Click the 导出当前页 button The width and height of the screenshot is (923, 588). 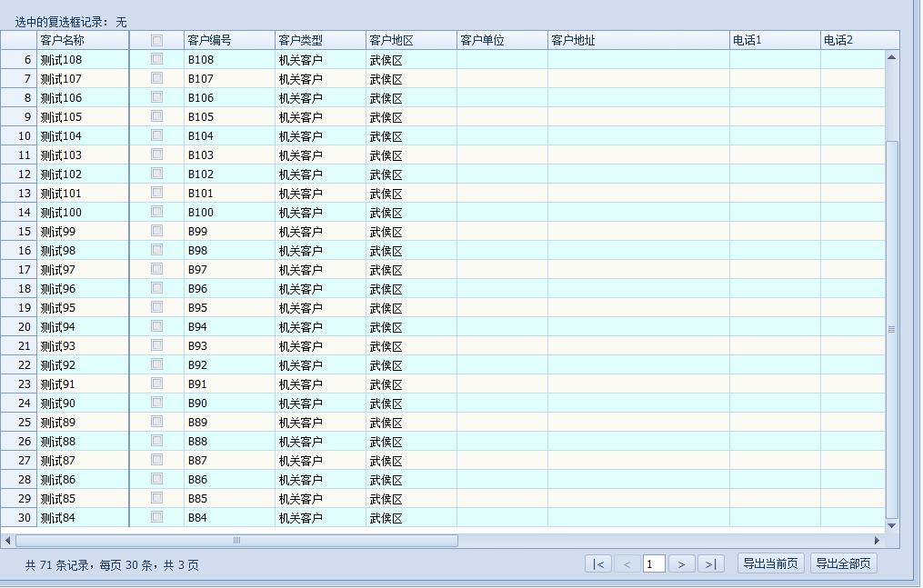click(769, 563)
